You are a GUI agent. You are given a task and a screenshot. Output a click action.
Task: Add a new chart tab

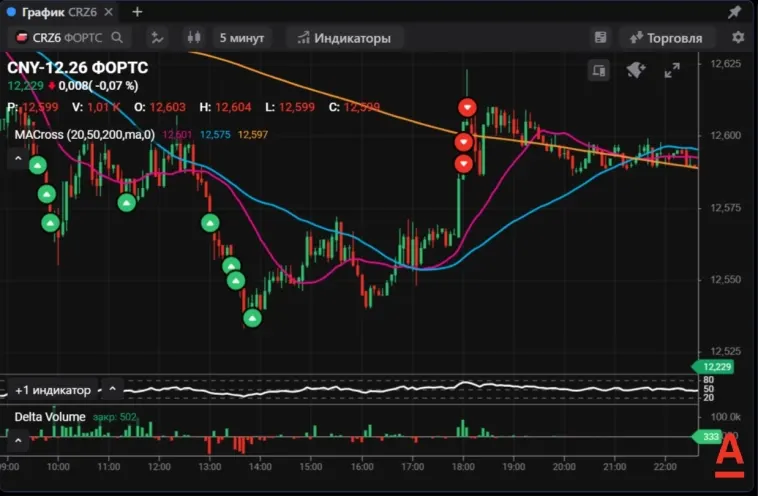click(137, 12)
